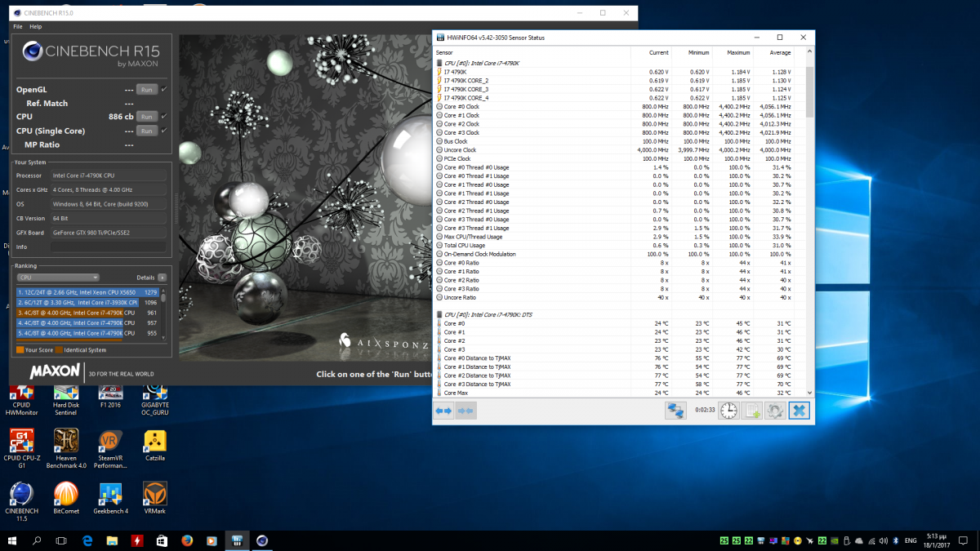Open File Explorer from the taskbar
This screenshot has width=980, height=551.
coord(112,540)
